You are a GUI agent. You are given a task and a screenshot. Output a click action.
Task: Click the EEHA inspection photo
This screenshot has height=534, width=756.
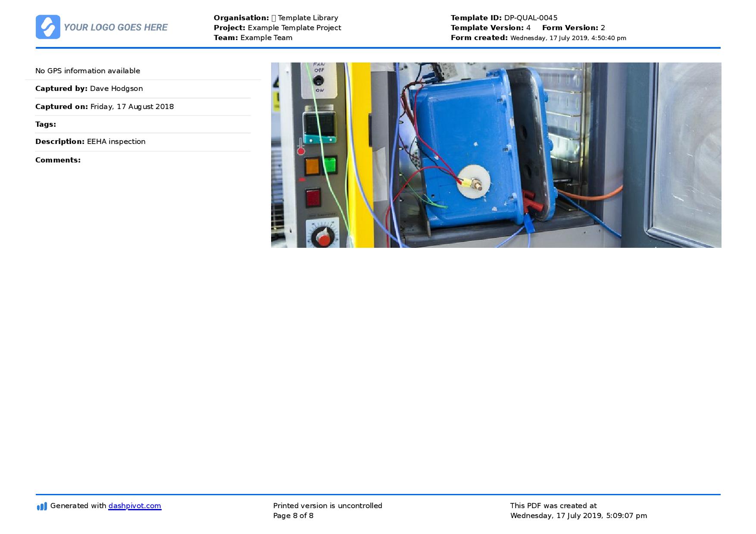496,155
